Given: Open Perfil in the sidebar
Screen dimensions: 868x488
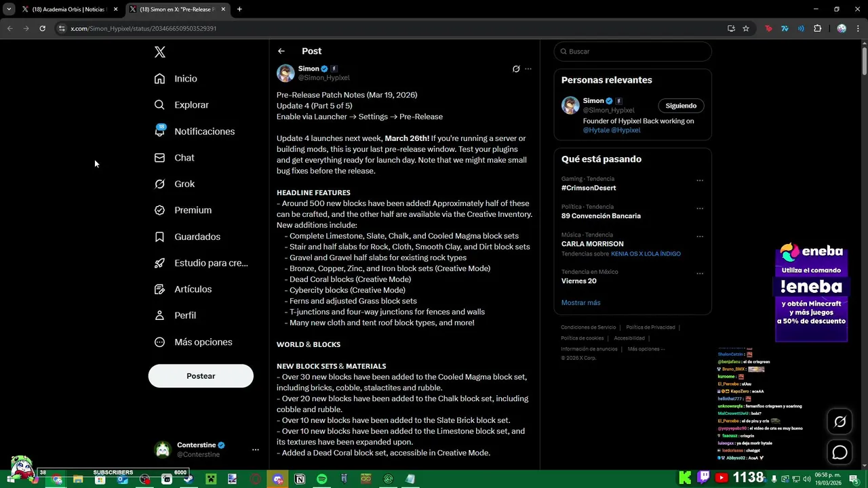Looking at the screenshot, I should pyautogui.click(x=175, y=316).
